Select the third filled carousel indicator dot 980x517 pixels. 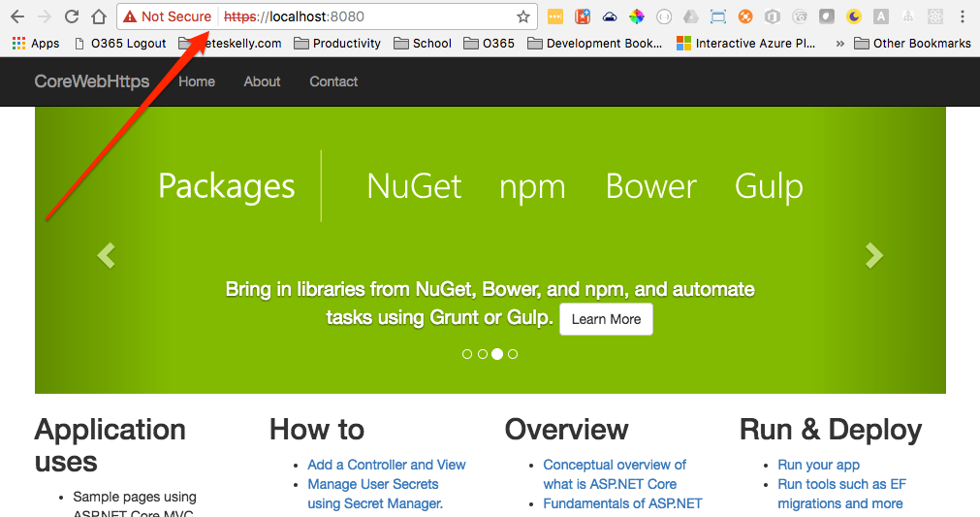pyautogui.click(x=497, y=354)
